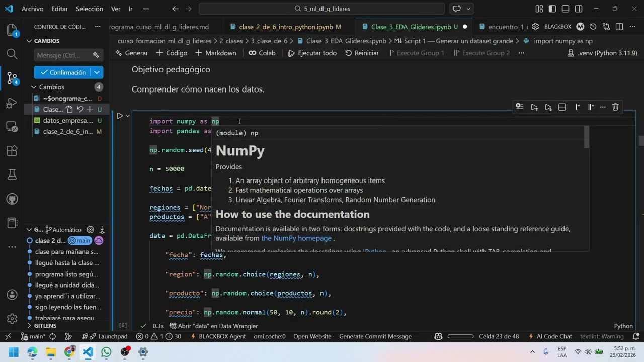Open the Ver menu
This screenshot has width=644, height=362.
(116, 9)
